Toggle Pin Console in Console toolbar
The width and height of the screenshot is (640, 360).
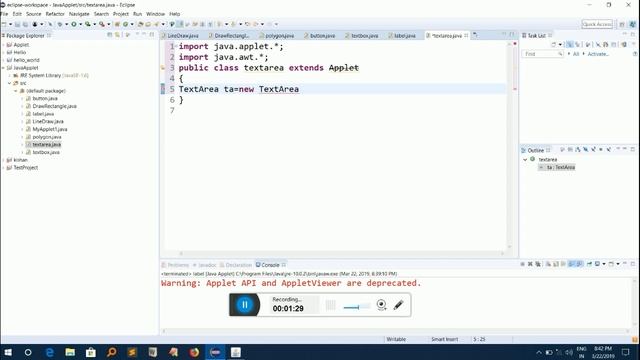point(589,264)
